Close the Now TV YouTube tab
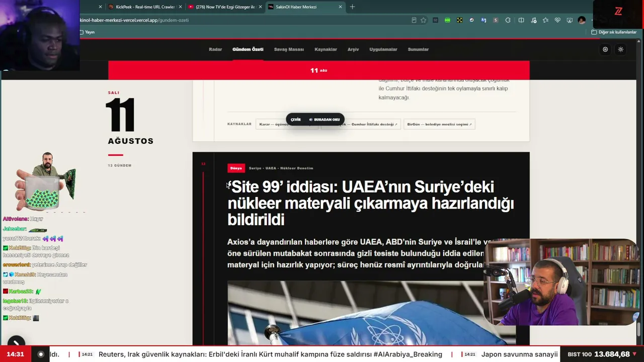Viewport: 644px width, 362px height. (260, 7)
